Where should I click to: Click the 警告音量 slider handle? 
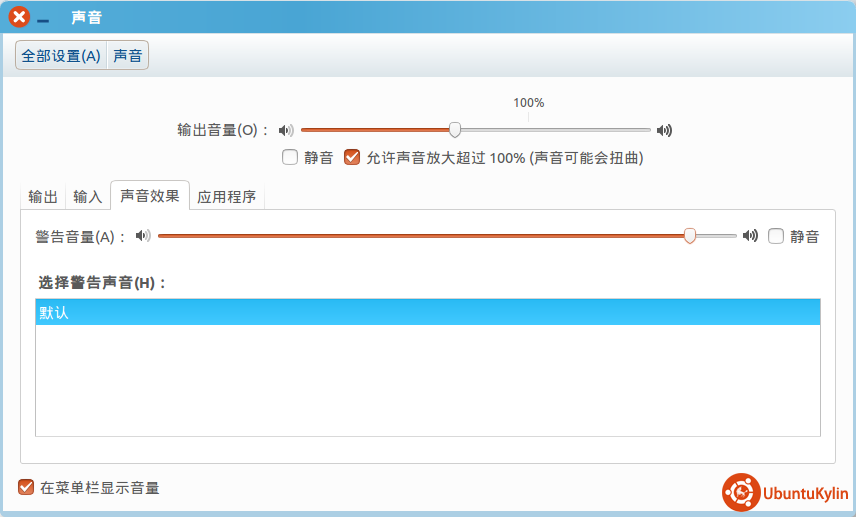[x=690, y=236]
